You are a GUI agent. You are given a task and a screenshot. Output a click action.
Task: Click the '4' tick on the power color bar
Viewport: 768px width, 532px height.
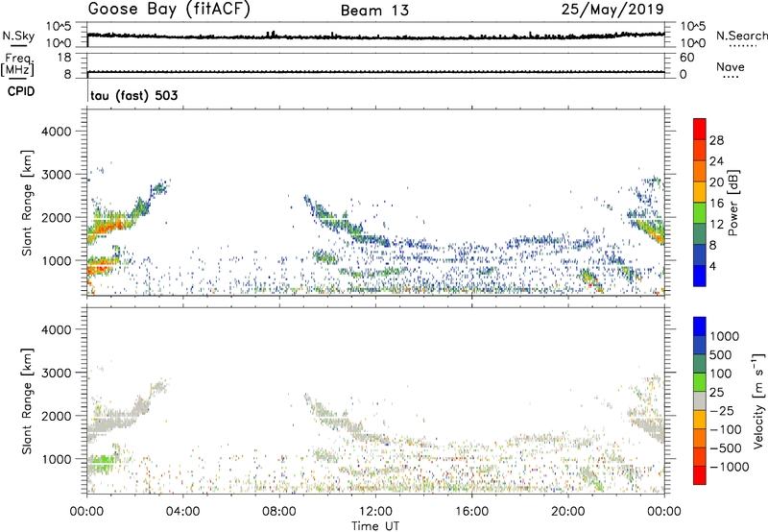[x=712, y=266]
